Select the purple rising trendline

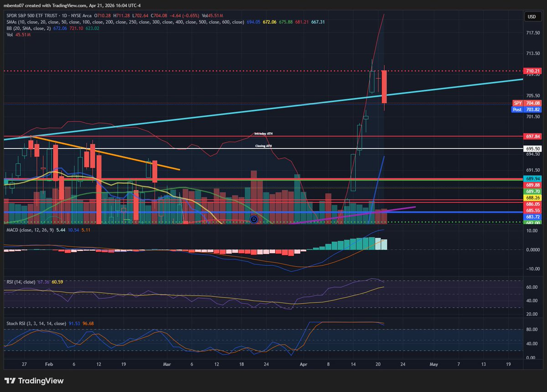tap(353, 215)
